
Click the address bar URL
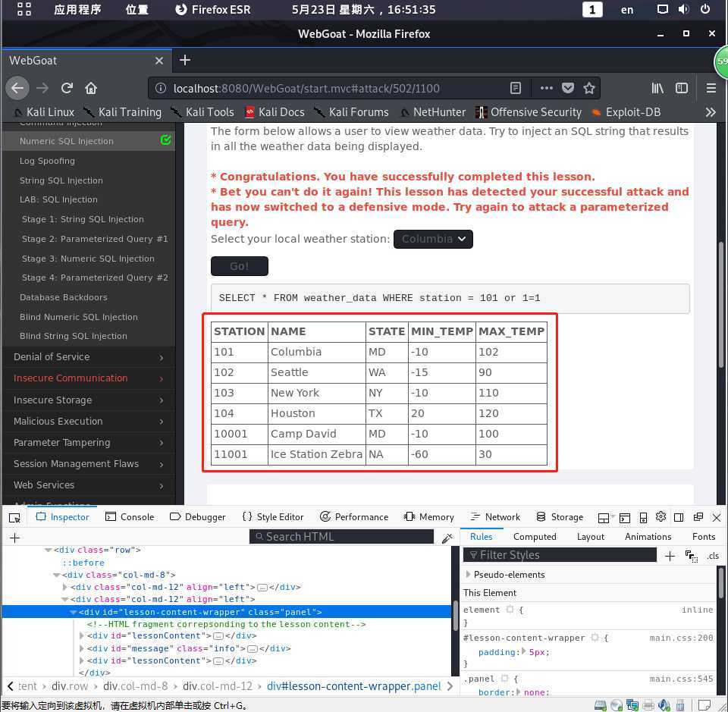306,88
